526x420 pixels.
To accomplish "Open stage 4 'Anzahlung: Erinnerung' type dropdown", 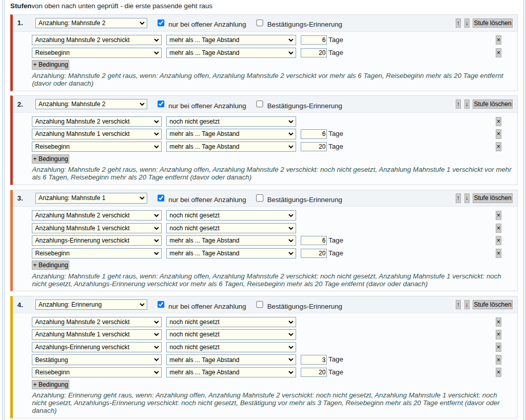I will point(91,305).
